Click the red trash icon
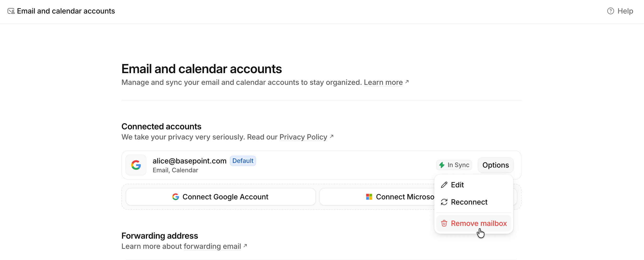This screenshot has height=260, width=644. (x=444, y=223)
